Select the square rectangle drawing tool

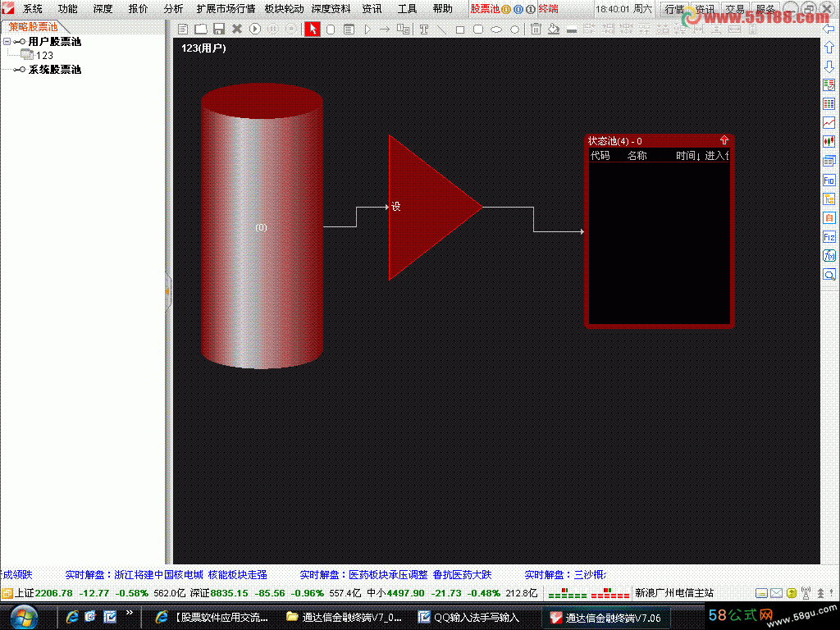coord(459,30)
